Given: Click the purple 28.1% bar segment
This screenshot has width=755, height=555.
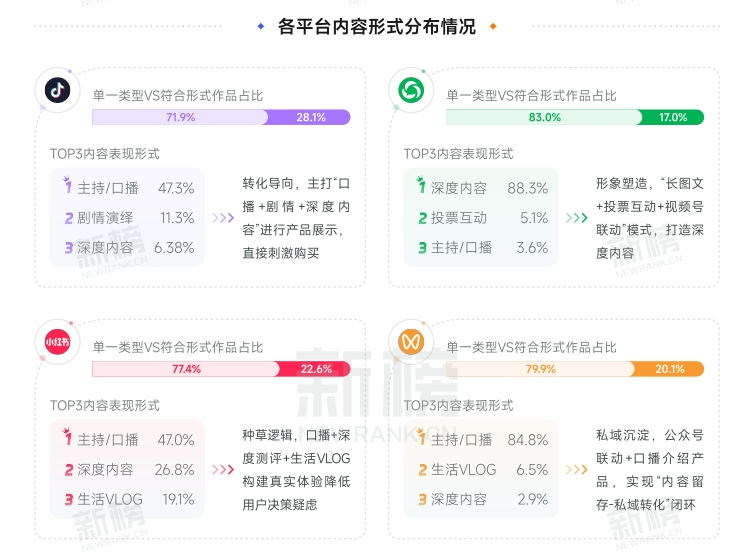Looking at the screenshot, I should [310, 117].
